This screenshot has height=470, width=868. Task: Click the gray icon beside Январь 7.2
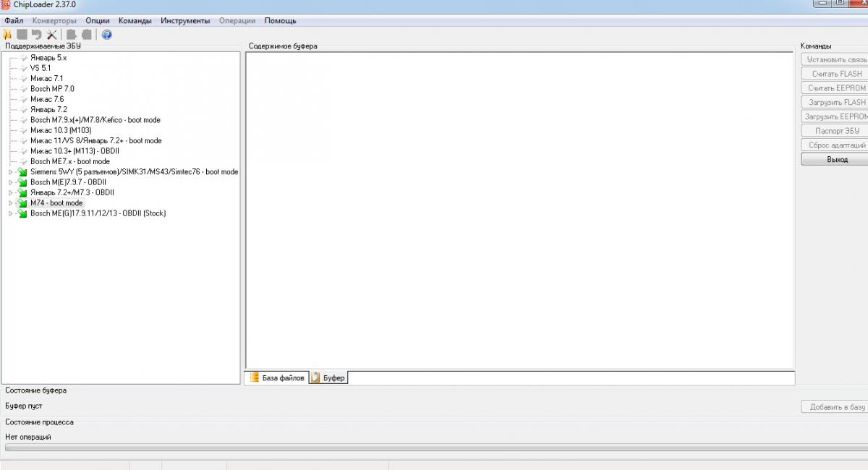[24, 109]
